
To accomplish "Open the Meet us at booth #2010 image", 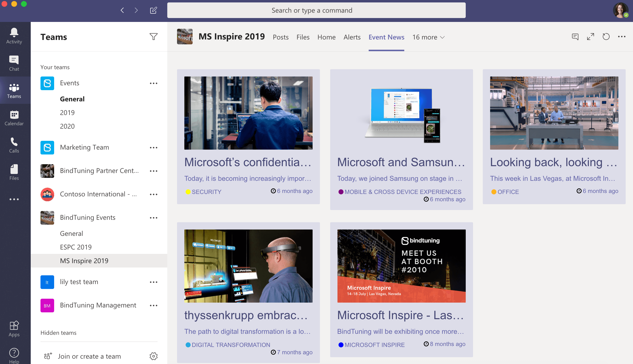I will [x=401, y=266].
